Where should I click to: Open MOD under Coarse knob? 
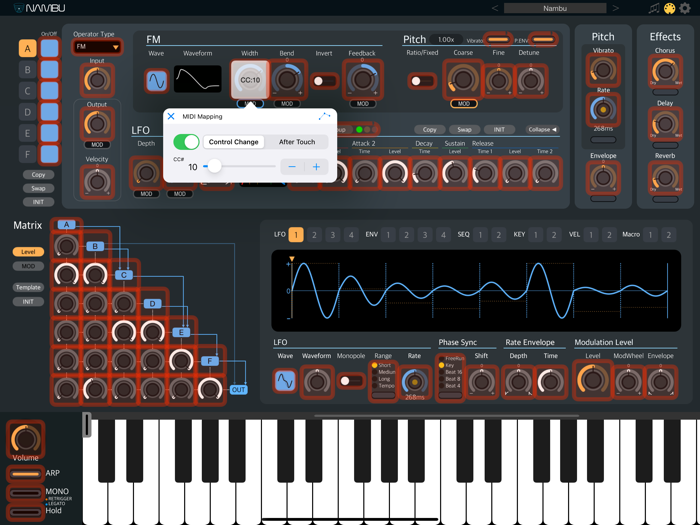click(463, 104)
